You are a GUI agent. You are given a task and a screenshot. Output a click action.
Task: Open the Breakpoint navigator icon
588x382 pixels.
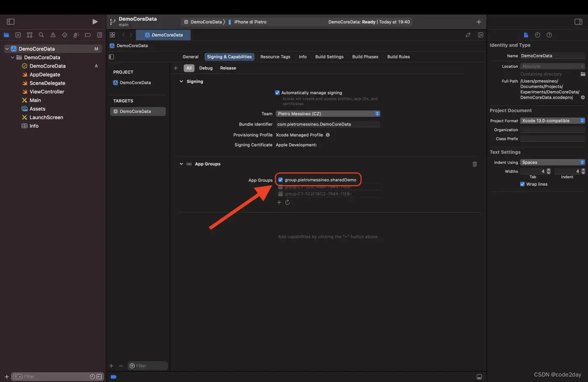click(88, 35)
